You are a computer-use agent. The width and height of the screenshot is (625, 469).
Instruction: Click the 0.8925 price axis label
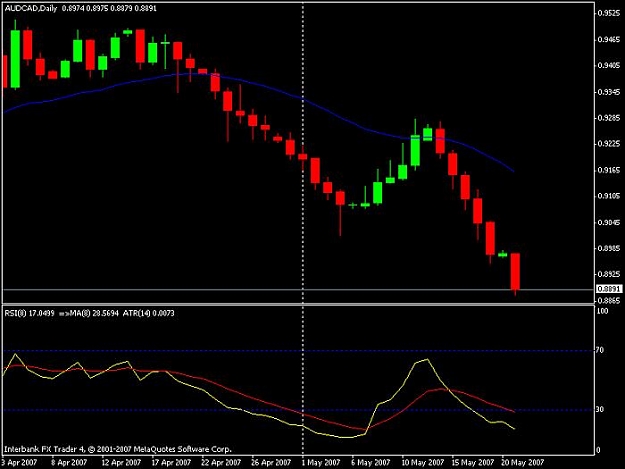pyautogui.click(x=609, y=275)
